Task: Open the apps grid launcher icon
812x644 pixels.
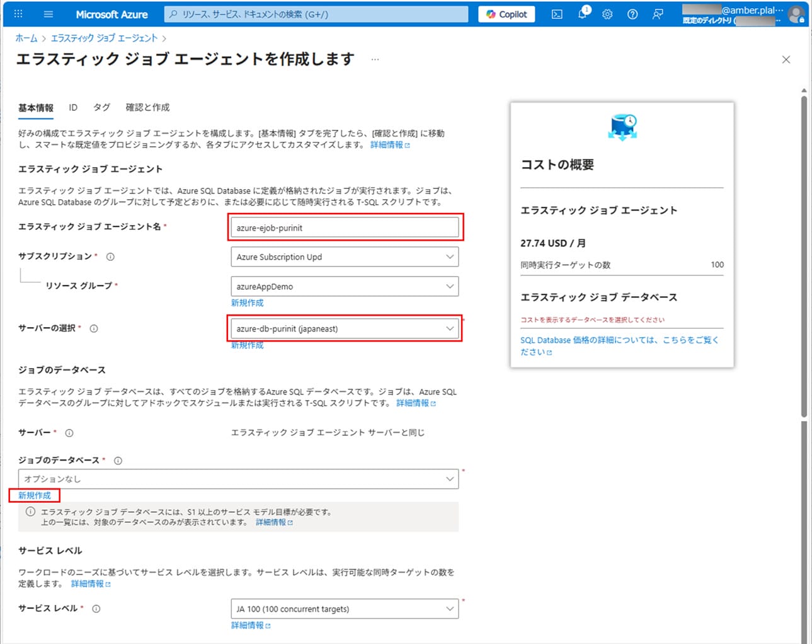Action: coord(18,14)
